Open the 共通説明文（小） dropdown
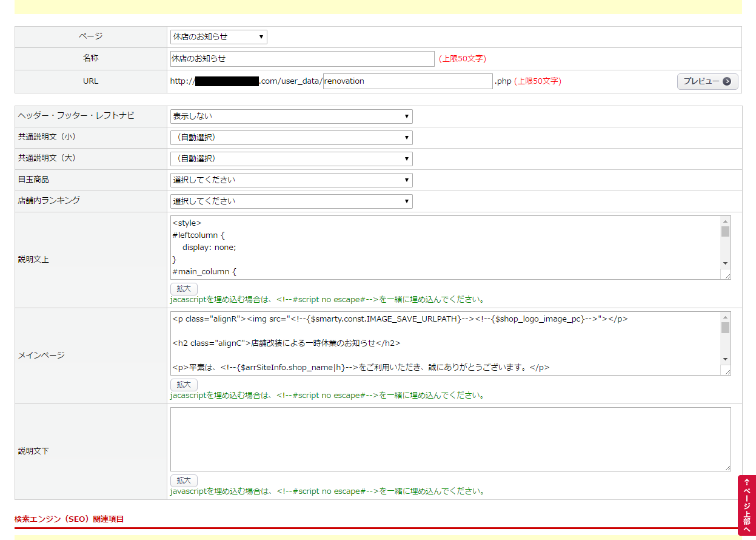Image resolution: width=756 pixels, height=540 pixels. tap(291, 138)
